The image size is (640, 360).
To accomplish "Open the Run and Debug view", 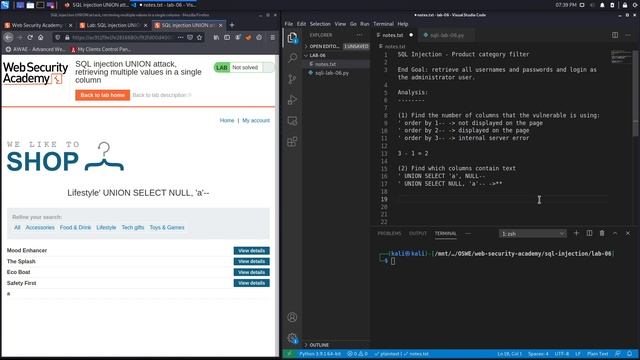I will tap(292, 100).
